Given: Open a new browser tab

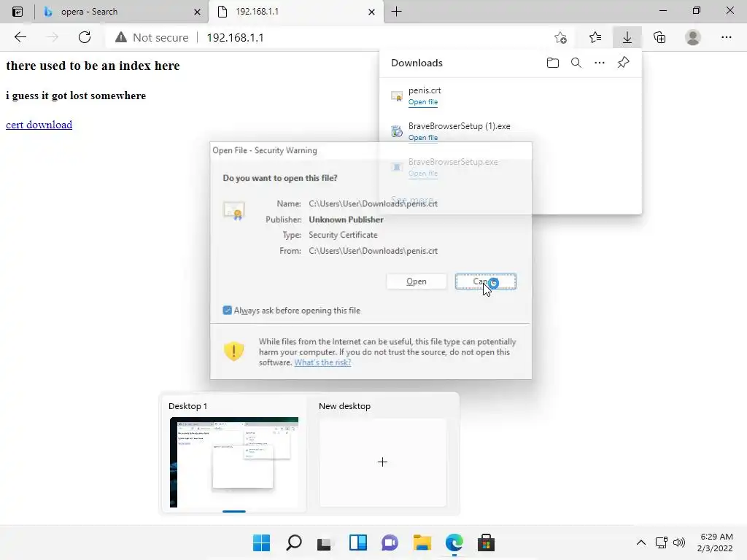Looking at the screenshot, I should [396, 12].
